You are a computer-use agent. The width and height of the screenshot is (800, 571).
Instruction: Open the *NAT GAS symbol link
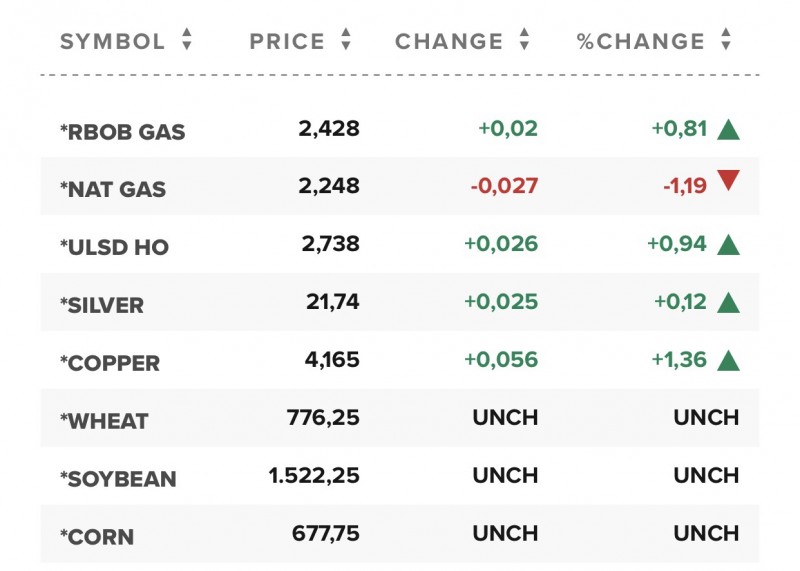[113, 189]
